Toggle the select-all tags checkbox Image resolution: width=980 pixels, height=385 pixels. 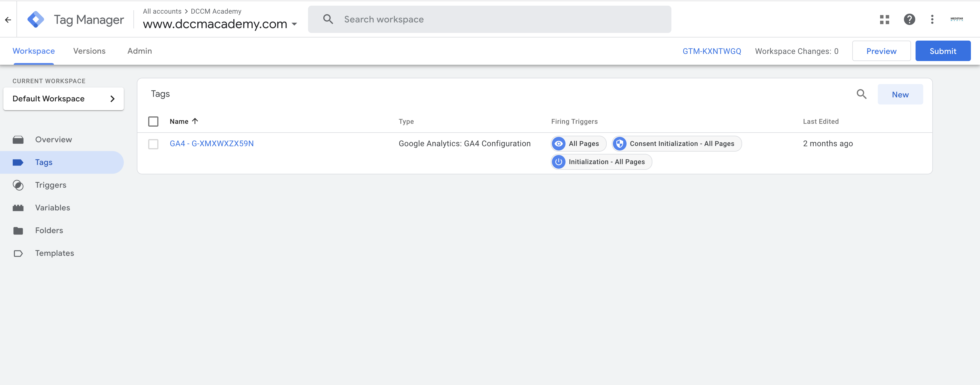coord(153,121)
